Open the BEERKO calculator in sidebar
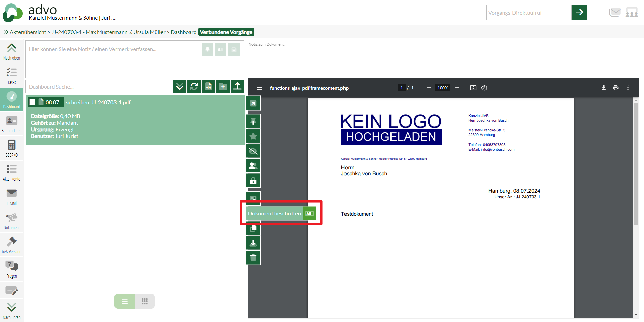This screenshot has height=322, width=644. pos(12,149)
